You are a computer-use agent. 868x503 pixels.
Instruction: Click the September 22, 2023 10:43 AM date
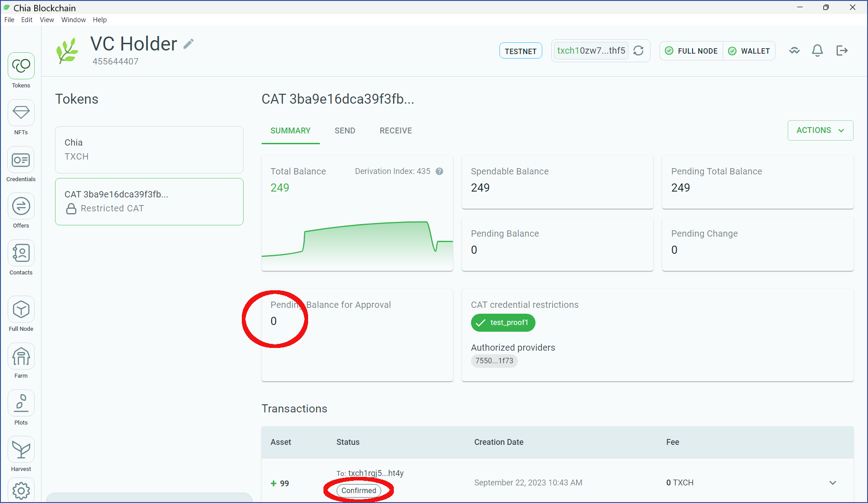click(x=528, y=483)
